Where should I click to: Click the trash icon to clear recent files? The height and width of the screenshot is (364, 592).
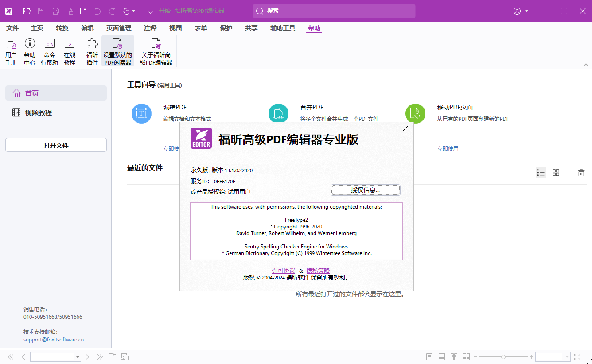pyautogui.click(x=581, y=173)
